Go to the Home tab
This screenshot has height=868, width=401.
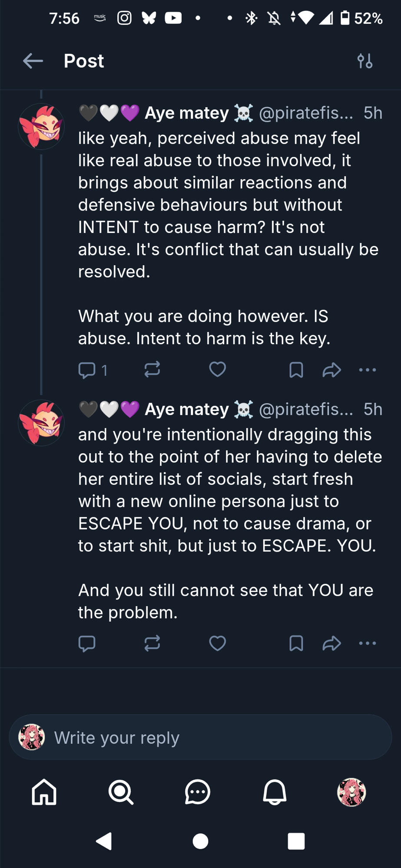pyautogui.click(x=44, y=792)
